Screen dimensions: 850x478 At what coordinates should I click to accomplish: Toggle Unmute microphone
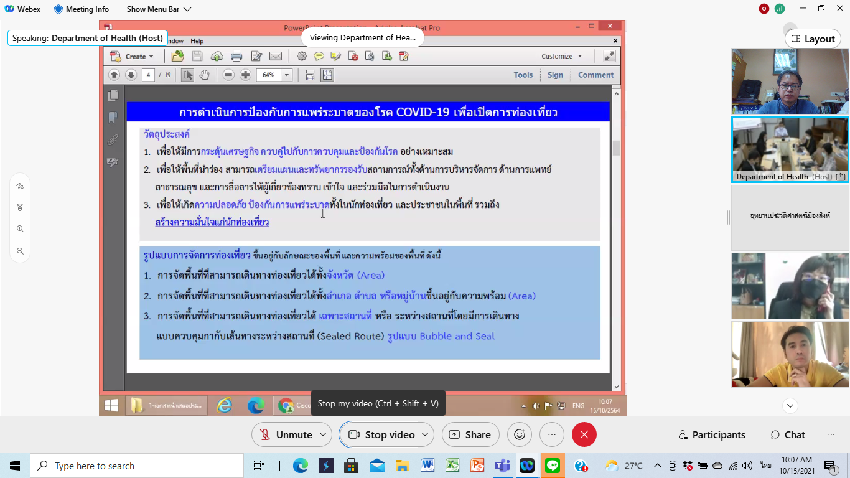pos(286,435)
